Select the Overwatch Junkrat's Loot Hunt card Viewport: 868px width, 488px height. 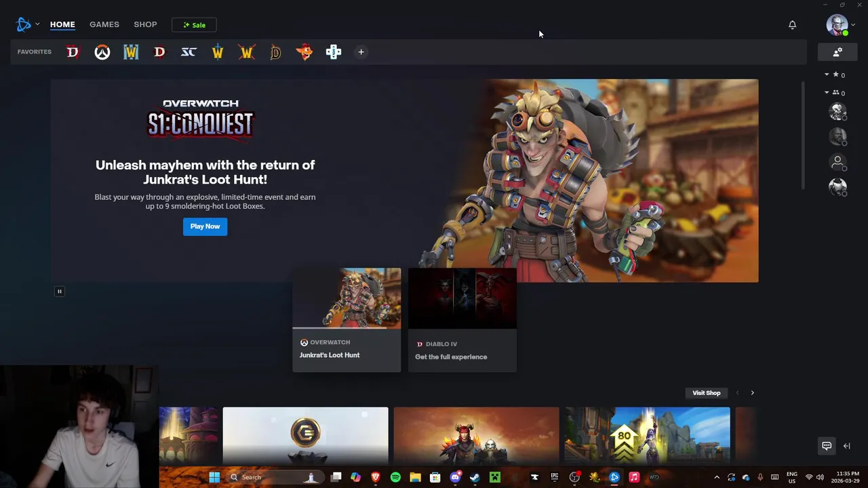[x=347, y=320]
